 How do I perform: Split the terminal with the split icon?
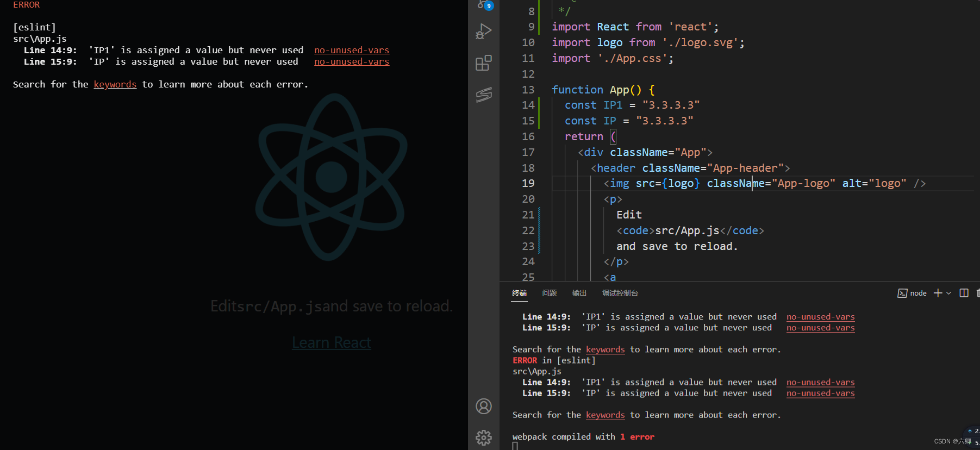point(964,293)
